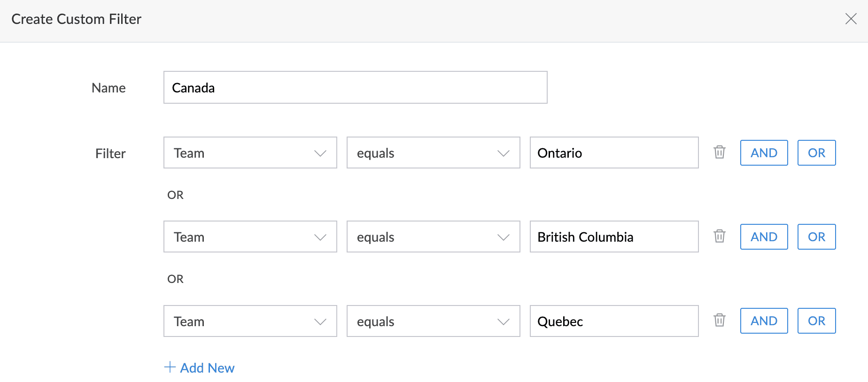Open the equals dropdown for British Columbia

(433, 237)
